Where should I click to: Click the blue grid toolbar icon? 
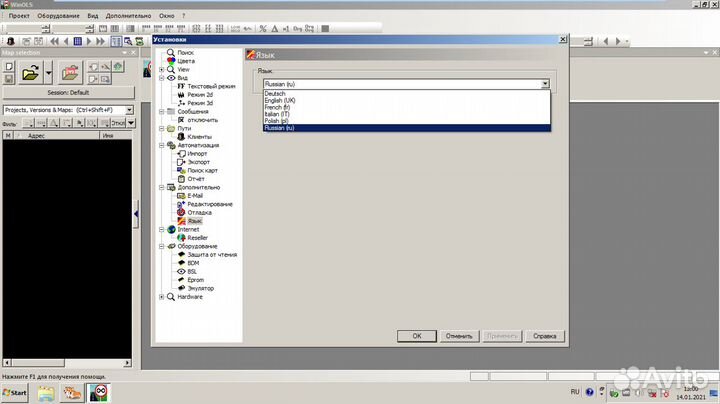[78, 41]
